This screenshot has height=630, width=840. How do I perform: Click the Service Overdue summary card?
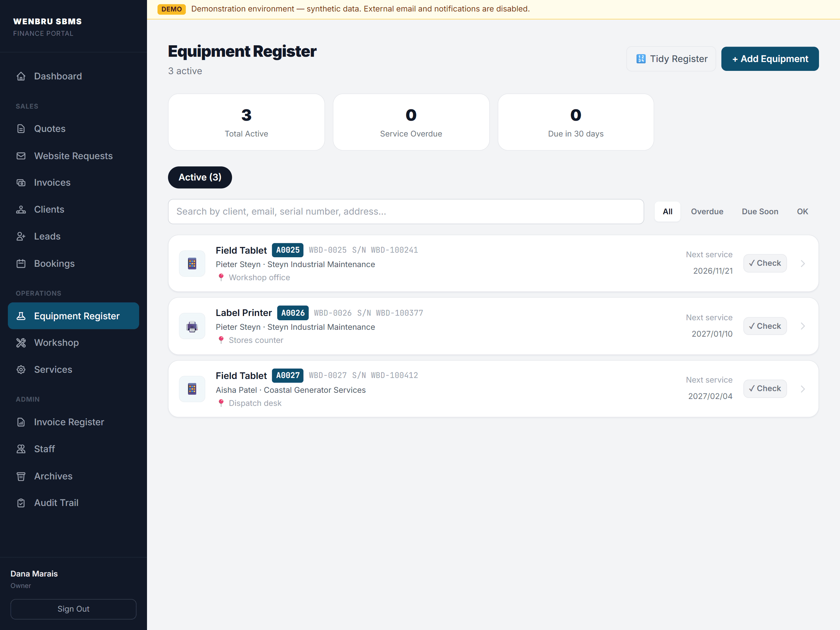(411, 122)
